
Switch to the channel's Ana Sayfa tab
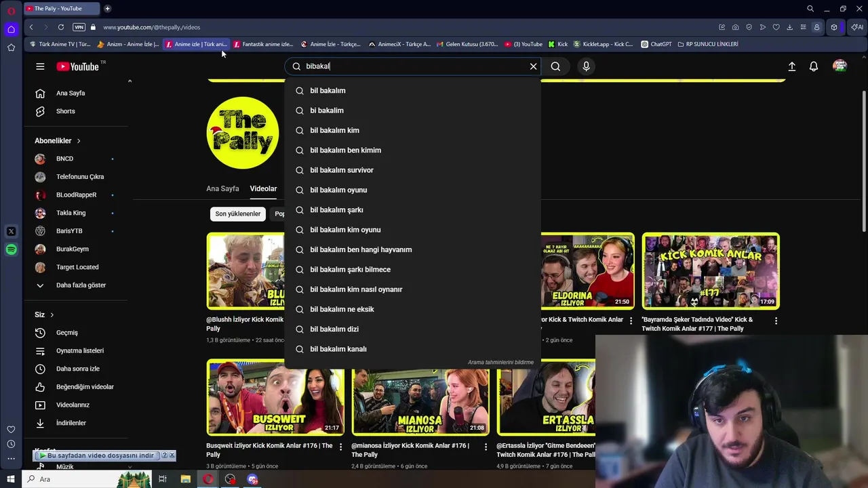pyautogui.click(x=222, y=188)
